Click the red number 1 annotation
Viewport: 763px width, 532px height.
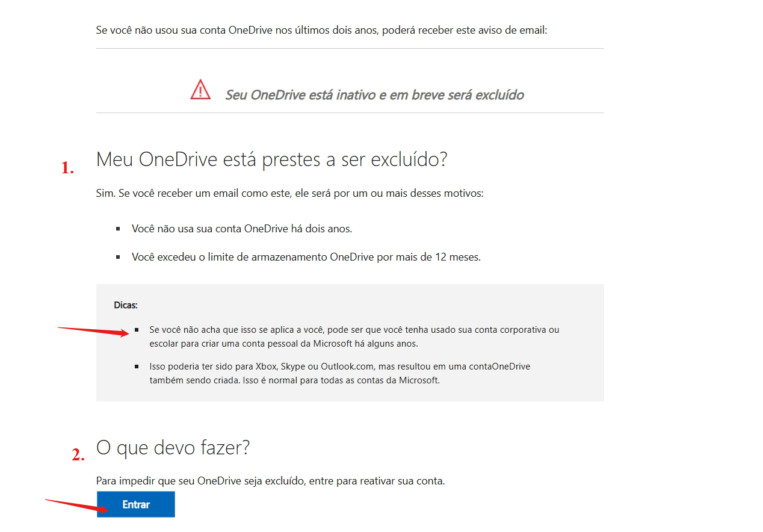[x=67, y=168]
